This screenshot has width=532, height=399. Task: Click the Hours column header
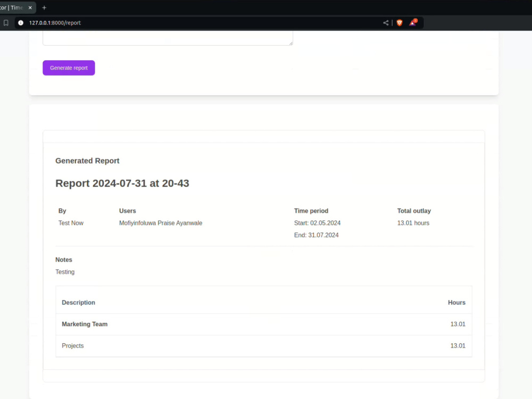point(456,302)
